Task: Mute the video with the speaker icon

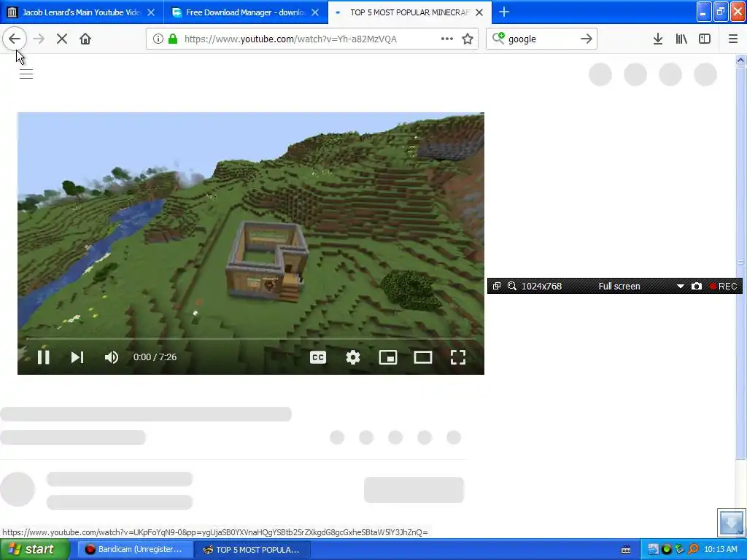Action: 112,357
